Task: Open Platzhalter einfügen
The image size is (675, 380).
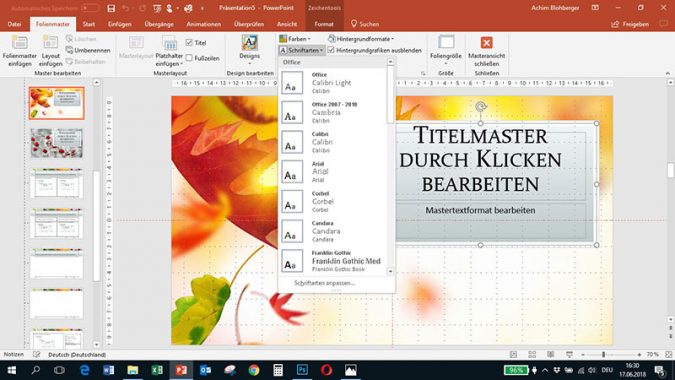Action: click(169, 51)
